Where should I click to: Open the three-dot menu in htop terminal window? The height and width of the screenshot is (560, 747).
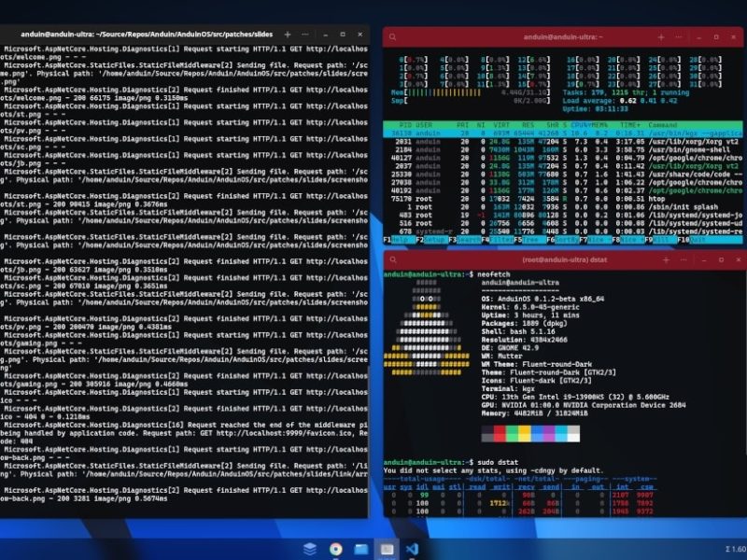coord(679,37)
